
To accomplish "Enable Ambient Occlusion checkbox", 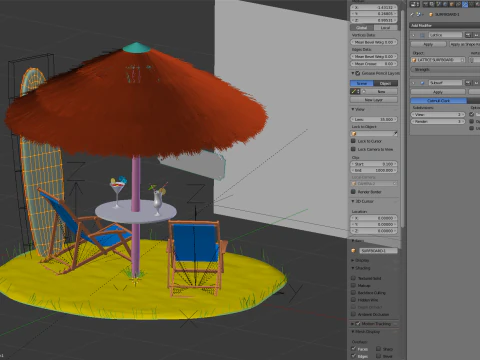I will [x=353, y=314].
